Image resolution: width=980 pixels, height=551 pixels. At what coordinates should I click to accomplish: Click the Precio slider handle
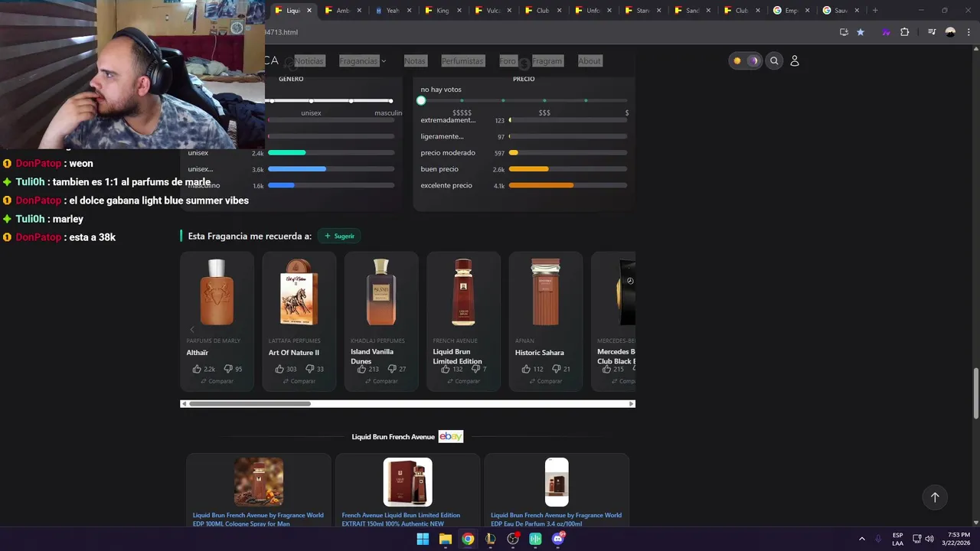421,101
